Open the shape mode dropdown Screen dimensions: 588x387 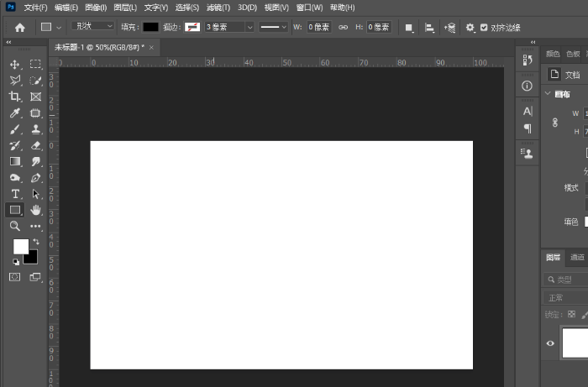[x=93, y=26]
